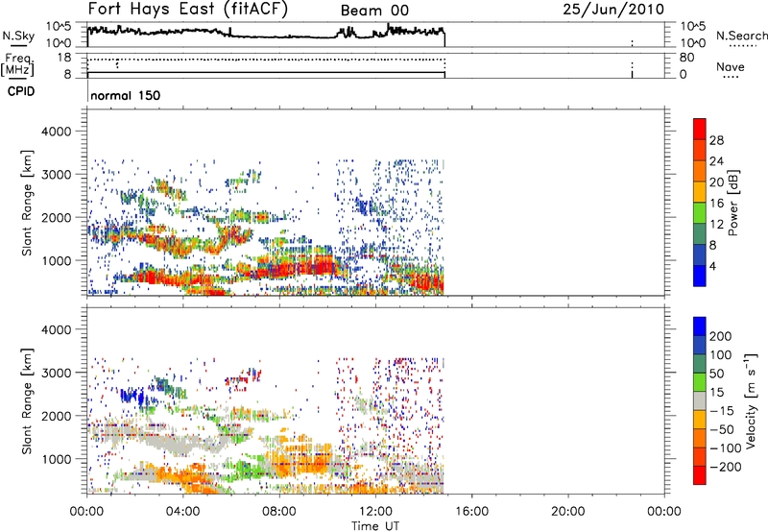
Task: Click the blue top segment of Velocity color bar
Action: click(x=700, y=326)
